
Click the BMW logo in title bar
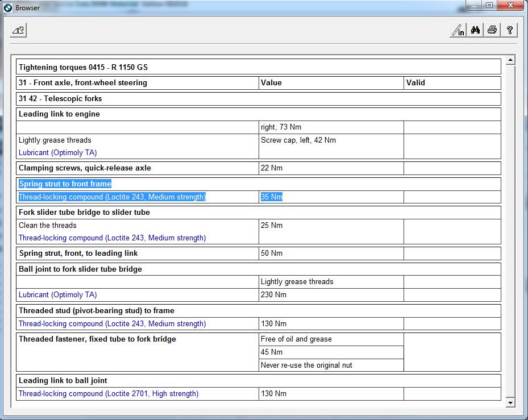pos(7,8)
